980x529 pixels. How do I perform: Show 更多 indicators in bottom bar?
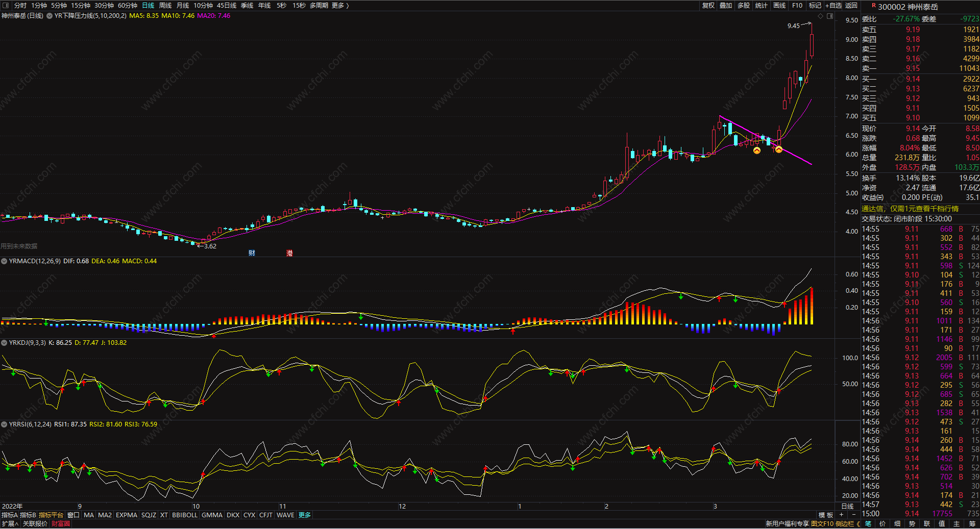point(305,515)
